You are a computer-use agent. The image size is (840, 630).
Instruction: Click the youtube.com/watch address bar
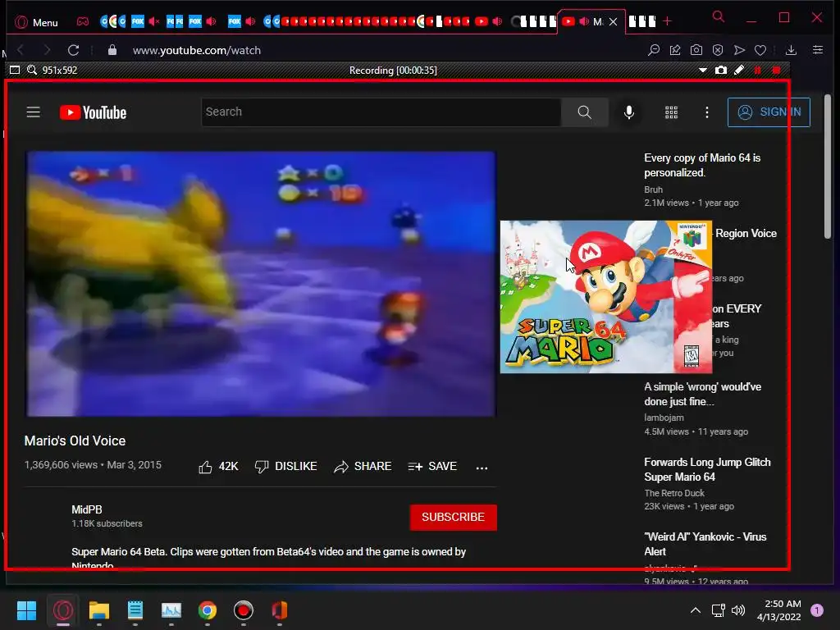[197, 50]
